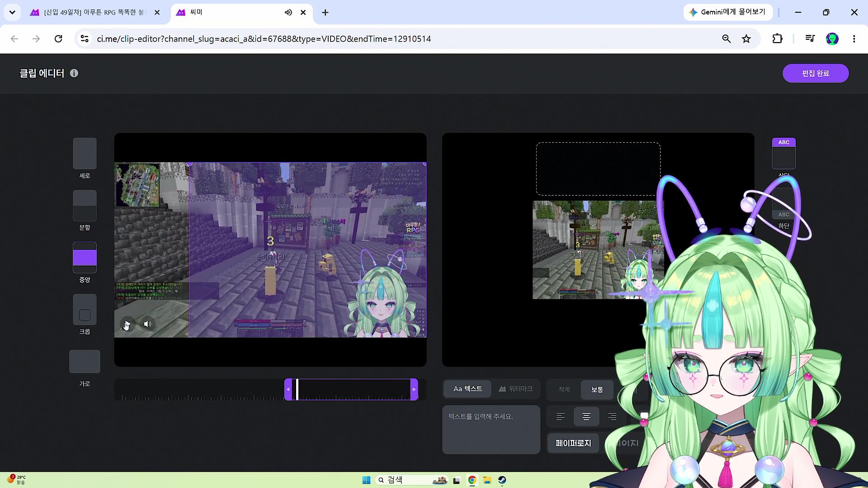Switch to the 워터마크 tab

tap(515, 389)
